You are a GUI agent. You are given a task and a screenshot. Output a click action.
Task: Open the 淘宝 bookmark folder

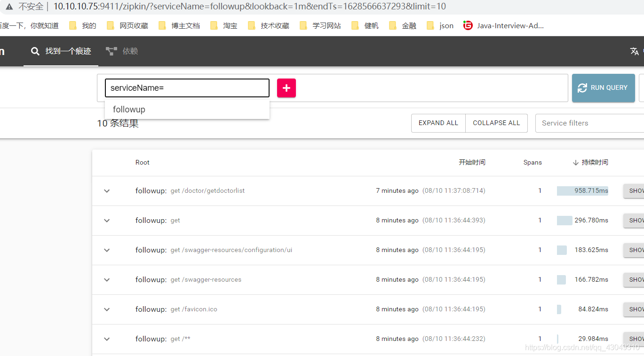click(224, 25)
